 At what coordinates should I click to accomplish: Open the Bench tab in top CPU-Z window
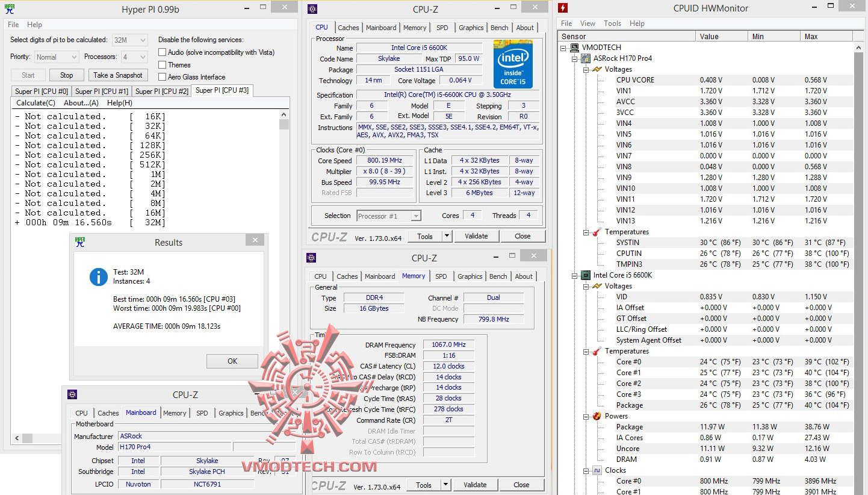pos(500,28)
